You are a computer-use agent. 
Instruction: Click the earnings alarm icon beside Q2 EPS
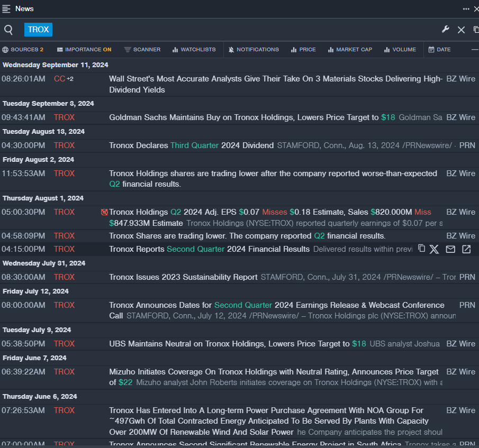[x=104, y=212]
